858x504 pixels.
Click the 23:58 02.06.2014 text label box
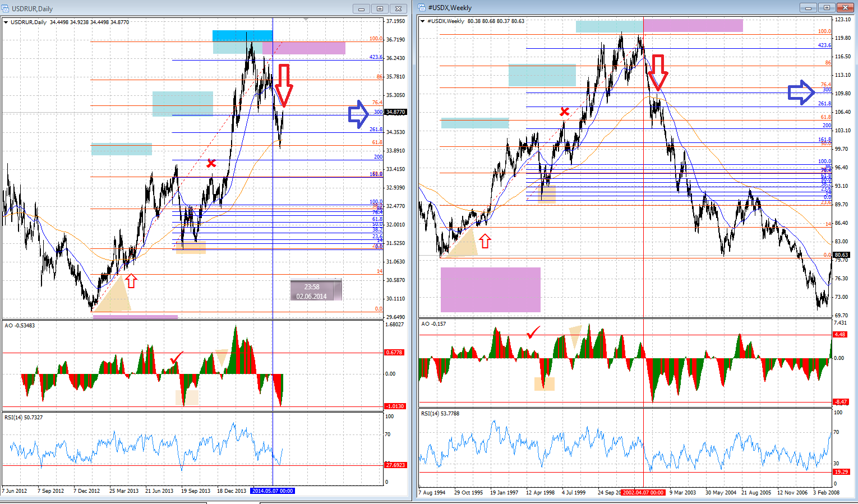pos(316,290)
